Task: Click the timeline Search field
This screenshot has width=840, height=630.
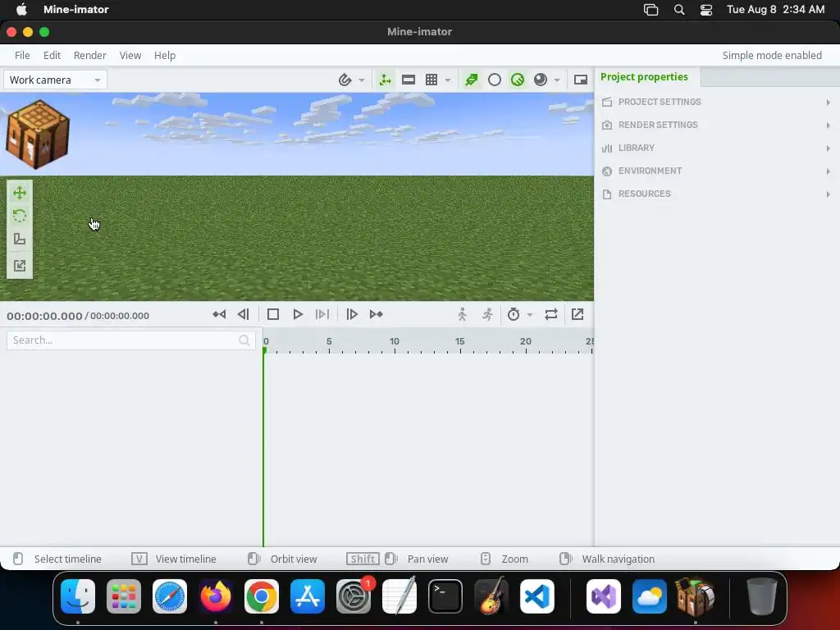Action: [x=130, y=340]
